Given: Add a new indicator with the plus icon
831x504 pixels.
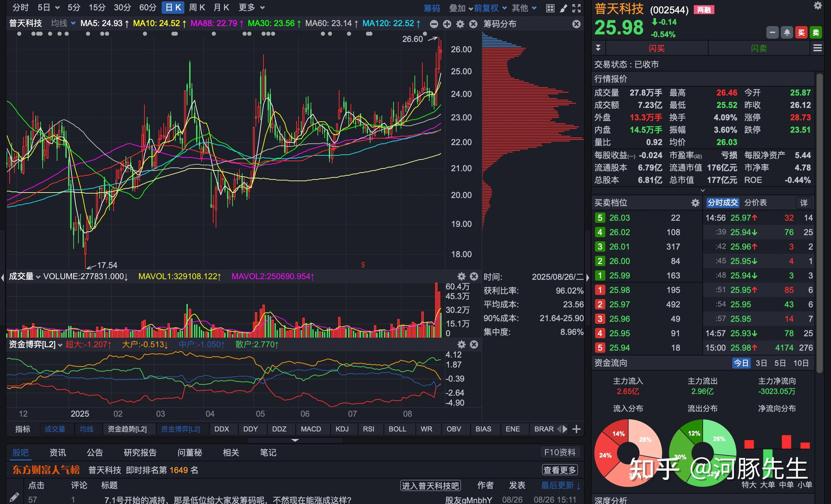Looking at the screenshot, I should tap(576, 429).
